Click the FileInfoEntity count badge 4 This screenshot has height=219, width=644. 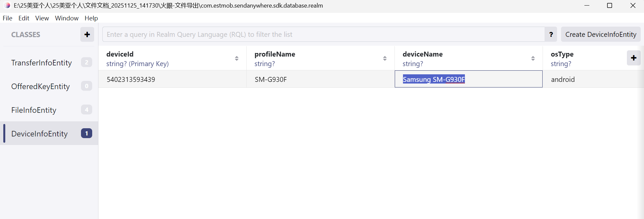click(x=87, y=110)
